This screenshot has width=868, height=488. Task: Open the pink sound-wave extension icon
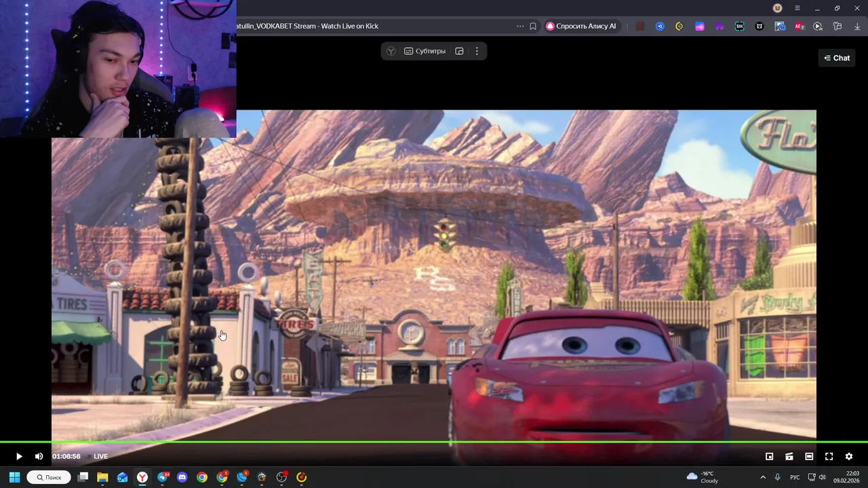700,26
